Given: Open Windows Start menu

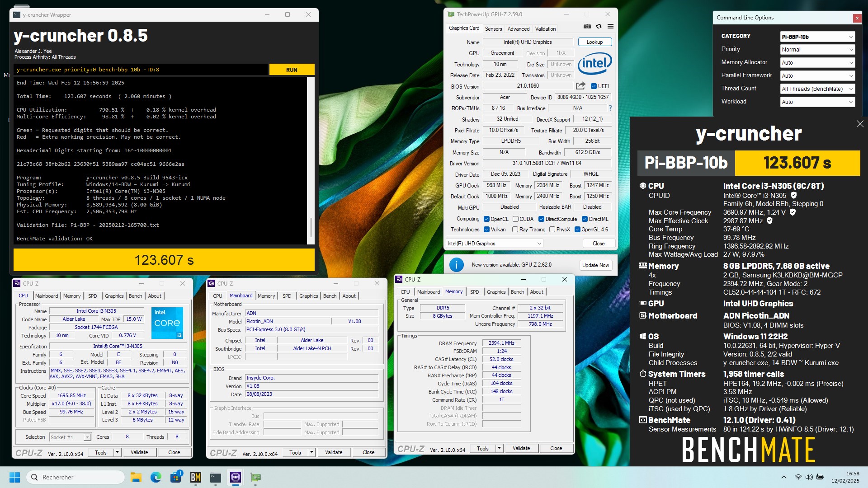Looking at the screenshot, I should point(14,477).
